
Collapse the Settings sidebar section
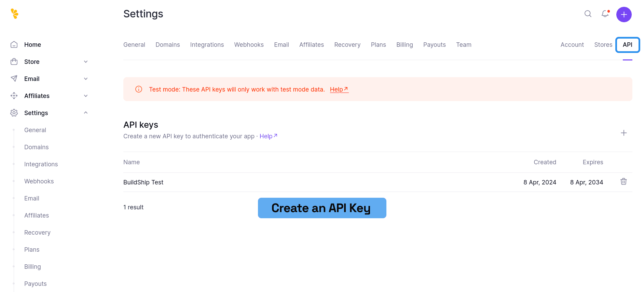pos(86,113)
